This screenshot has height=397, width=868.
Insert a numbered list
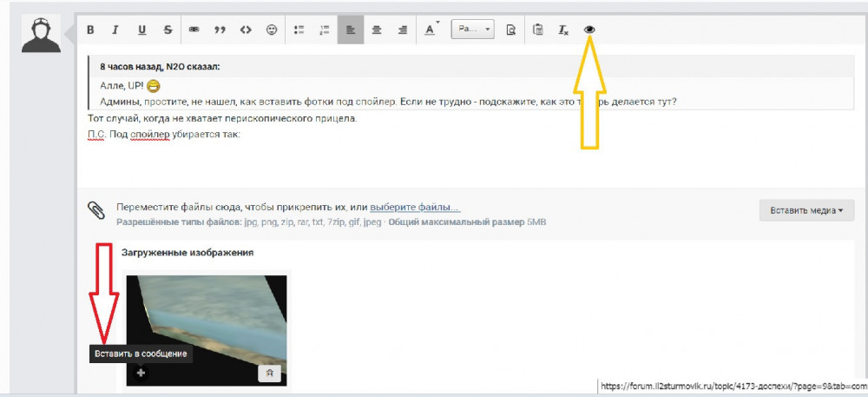[325, 30]
